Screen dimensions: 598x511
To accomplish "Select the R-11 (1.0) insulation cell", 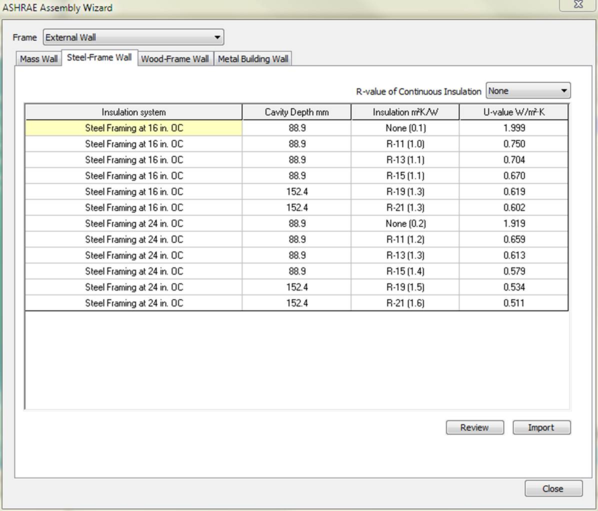I will click(x=405, y=144).
